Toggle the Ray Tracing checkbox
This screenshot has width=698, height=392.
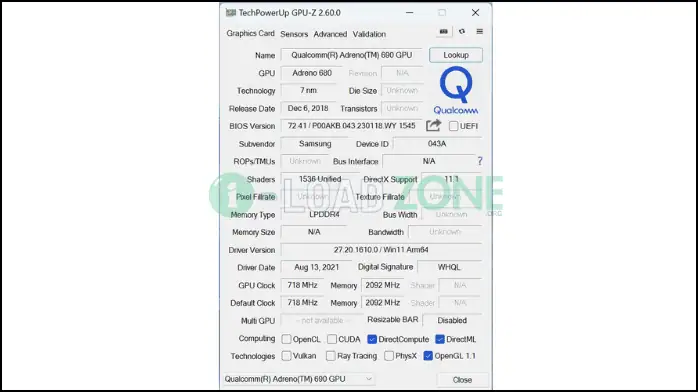[330, 356]
